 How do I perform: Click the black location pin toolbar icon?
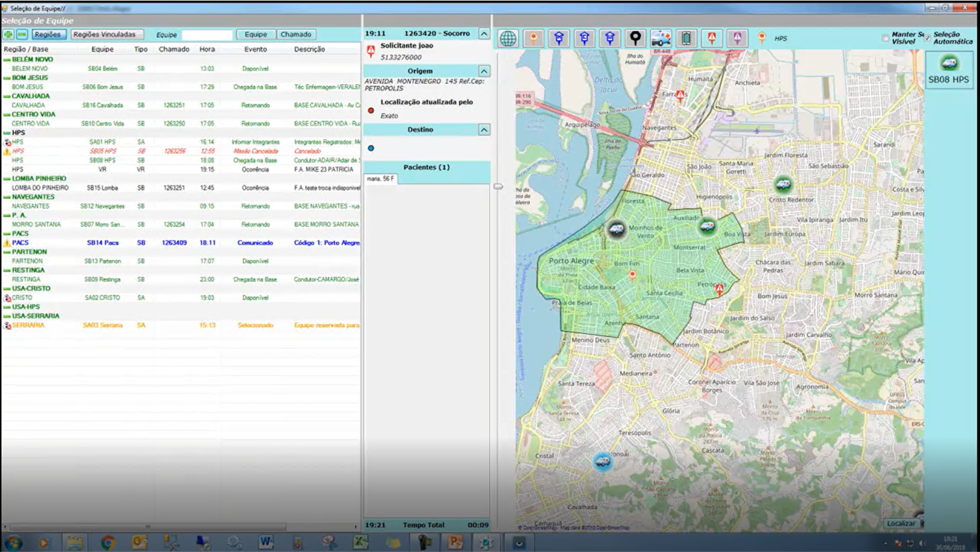[x=635, y=38]
